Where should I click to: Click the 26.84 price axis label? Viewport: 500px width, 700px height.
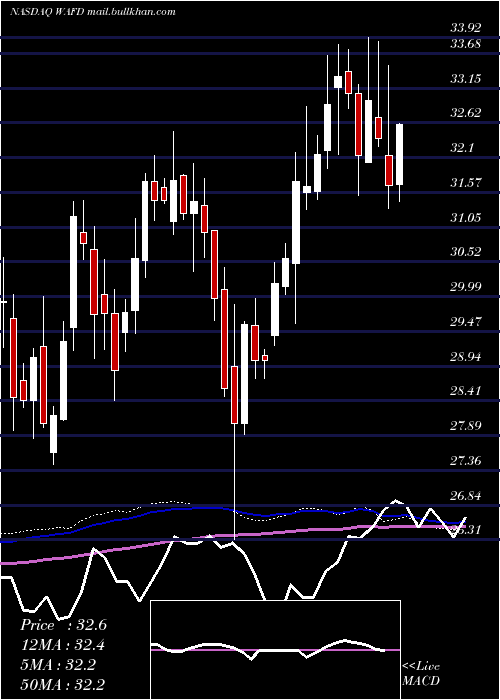pos(466,496)
